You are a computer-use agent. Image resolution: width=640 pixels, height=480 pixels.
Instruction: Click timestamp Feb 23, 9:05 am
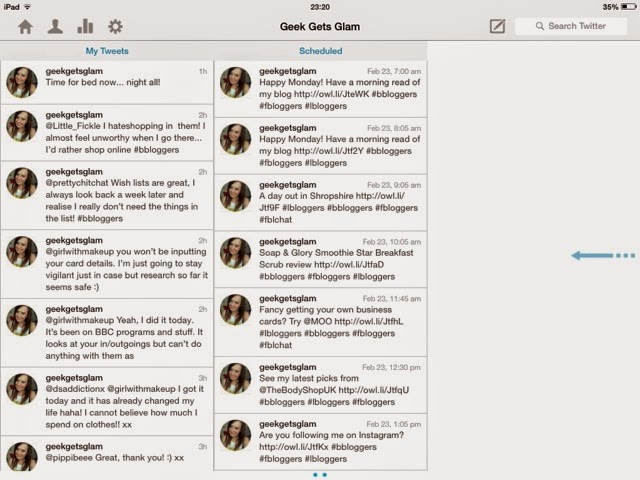click(394, 185)
